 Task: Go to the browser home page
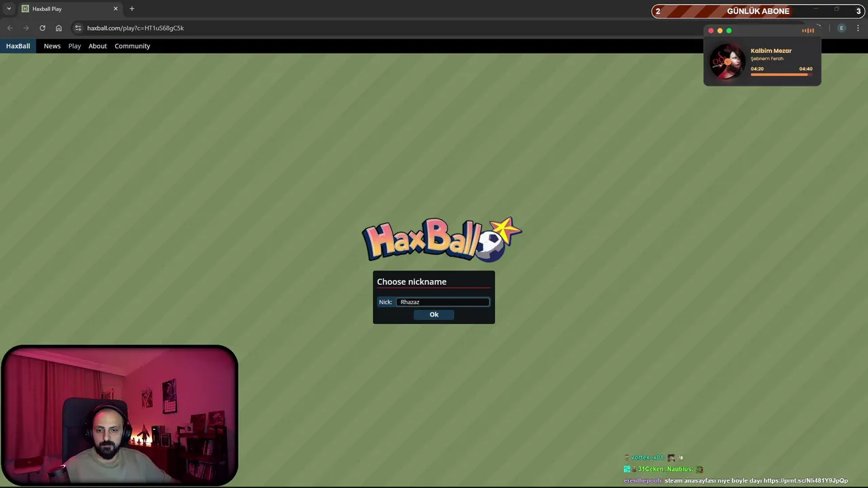pos(58,28)
